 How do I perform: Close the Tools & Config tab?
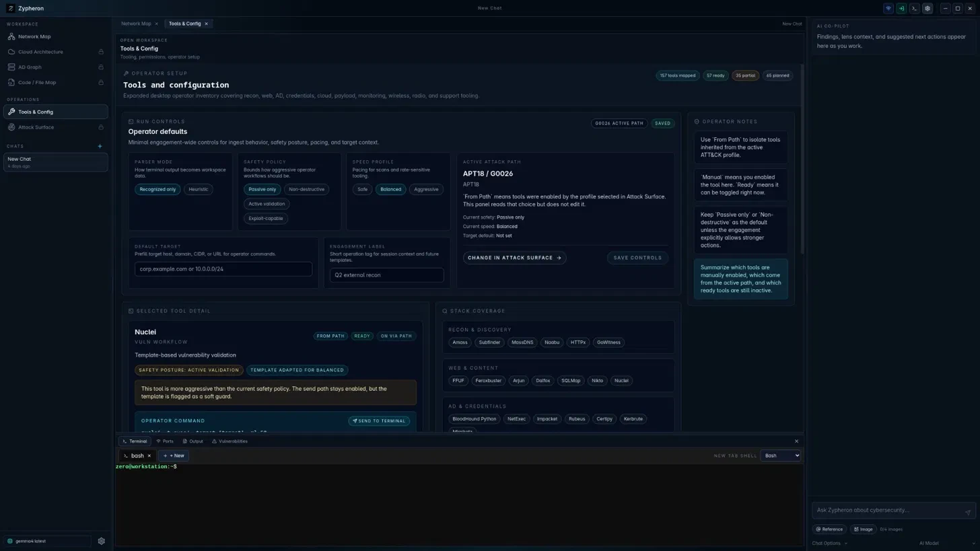(206, 24)
